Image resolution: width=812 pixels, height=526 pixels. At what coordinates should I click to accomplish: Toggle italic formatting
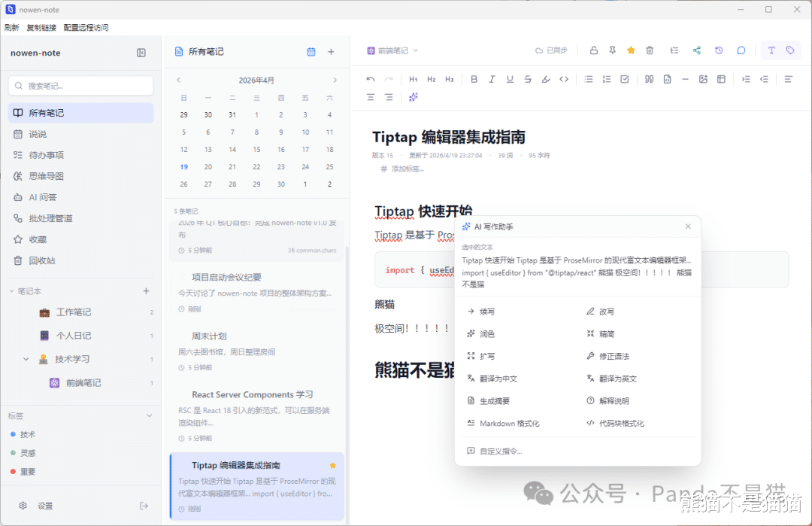pyautogui.click(x=492, y=79)
